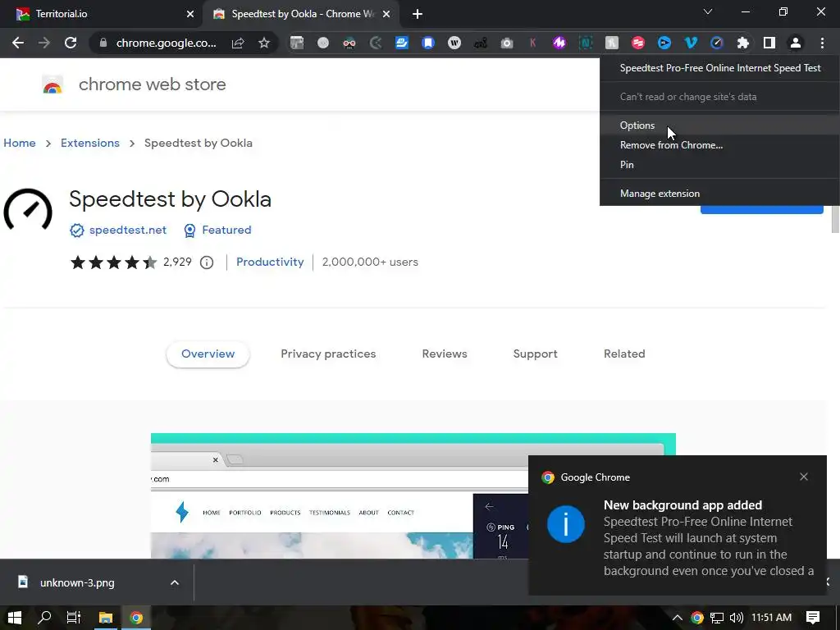Click the Home breadcrumb link
840x630 pixels.
click(20, 143)
